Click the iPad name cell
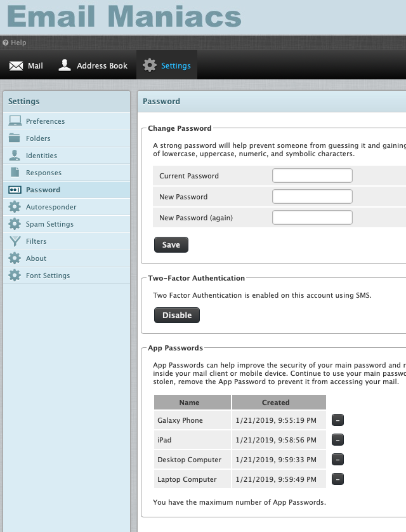This screenshot has width=406, height=532. point(192,440)
